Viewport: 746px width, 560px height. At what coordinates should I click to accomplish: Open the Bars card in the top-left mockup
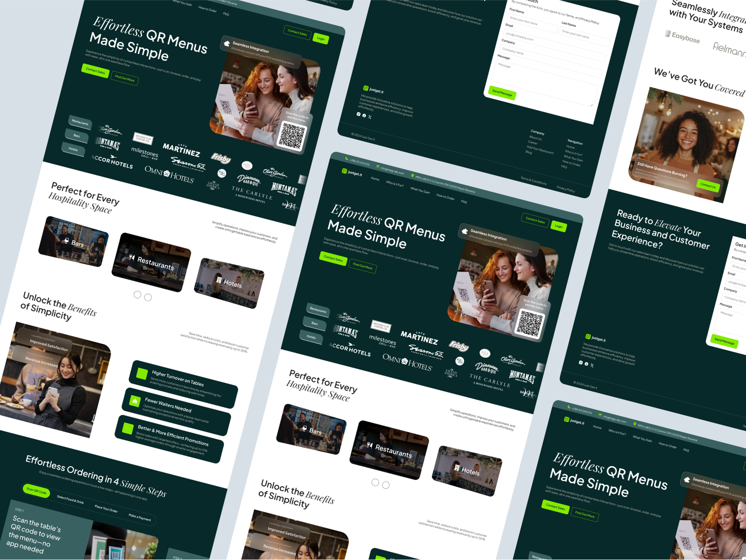pyautogui.click(x=73, y=242)
